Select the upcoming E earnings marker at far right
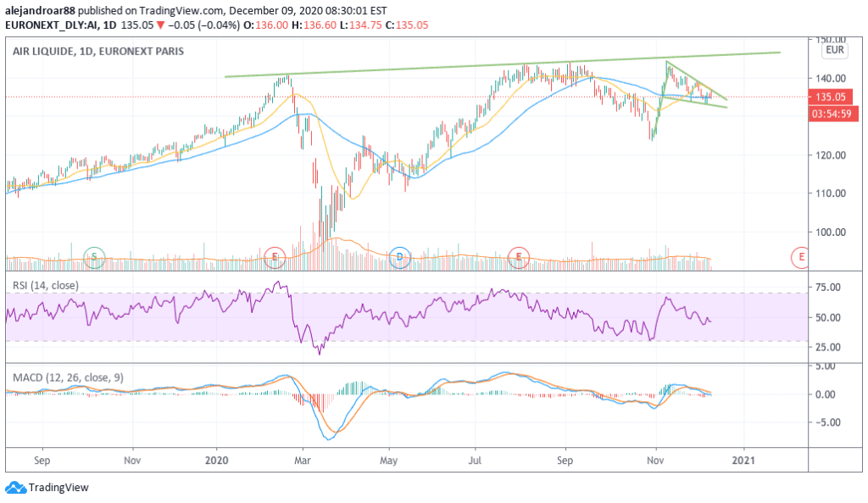 coord(798,257)
